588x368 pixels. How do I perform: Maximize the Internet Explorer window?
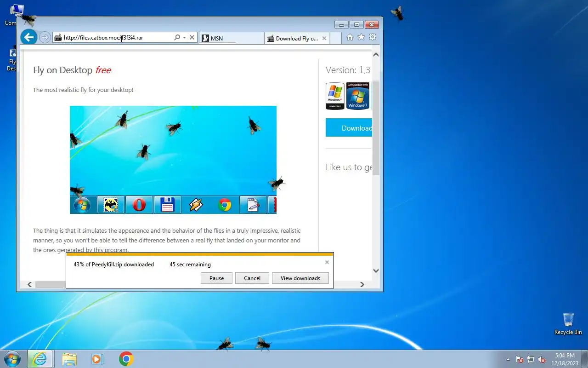click(x=356, y=24)
